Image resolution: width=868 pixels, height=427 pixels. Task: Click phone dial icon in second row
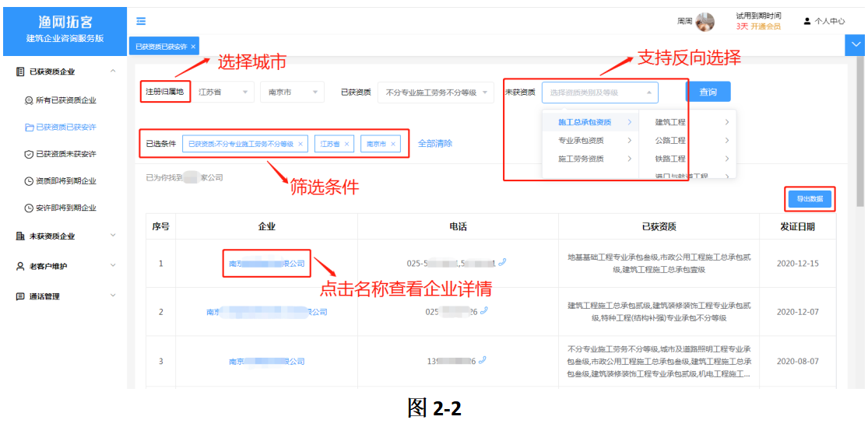(484, 310)
